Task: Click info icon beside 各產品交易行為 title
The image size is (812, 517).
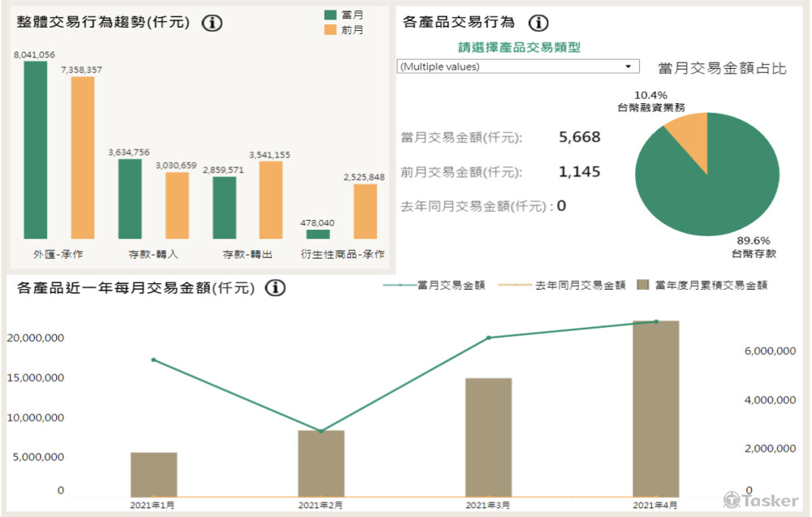Action: click(x=538, y=23)
